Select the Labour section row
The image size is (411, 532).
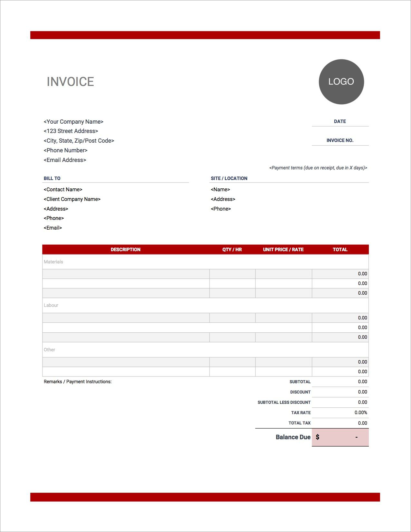pos(205,305)
